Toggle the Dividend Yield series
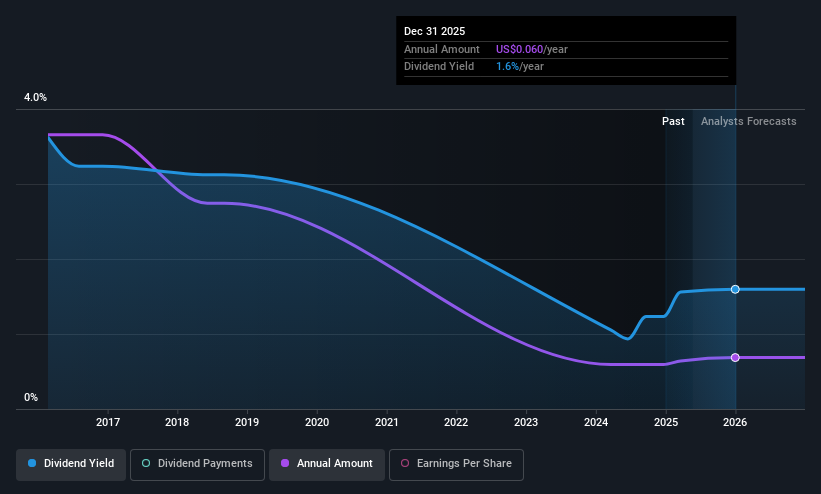Screen dimensions: 821x494 (71, 464)
